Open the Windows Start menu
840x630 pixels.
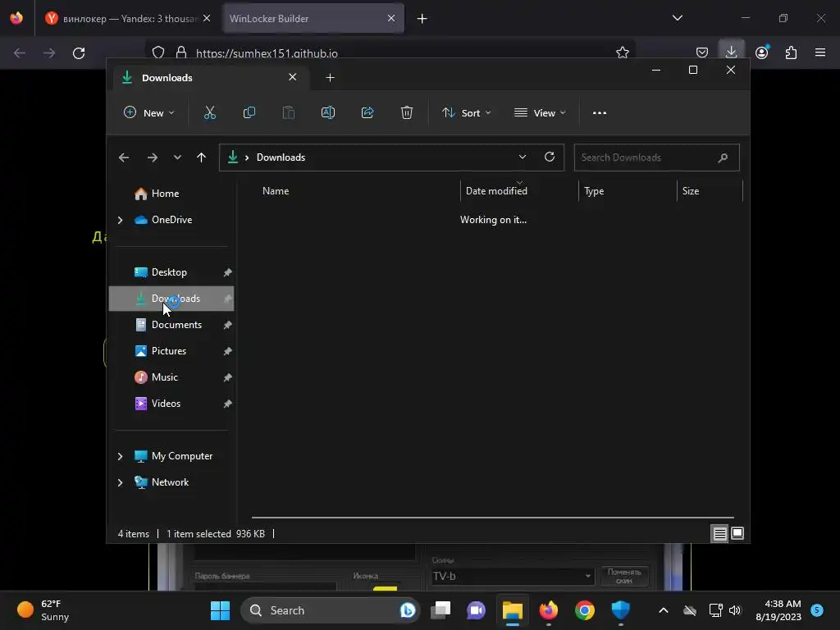[220, 610]
